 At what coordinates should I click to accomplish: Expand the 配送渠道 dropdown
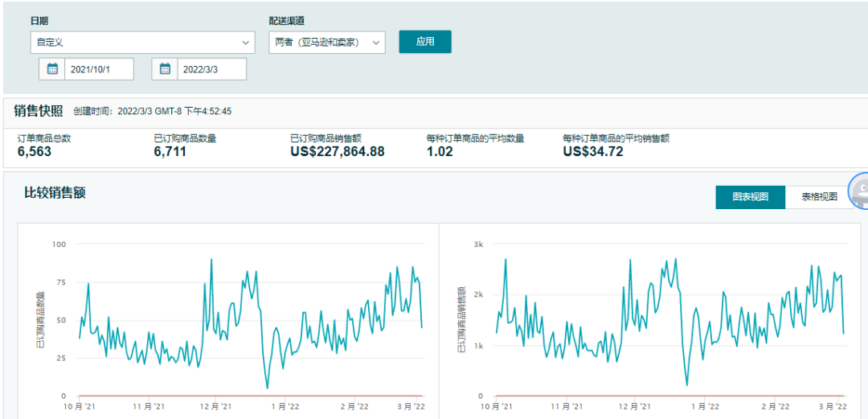[327, 42]
